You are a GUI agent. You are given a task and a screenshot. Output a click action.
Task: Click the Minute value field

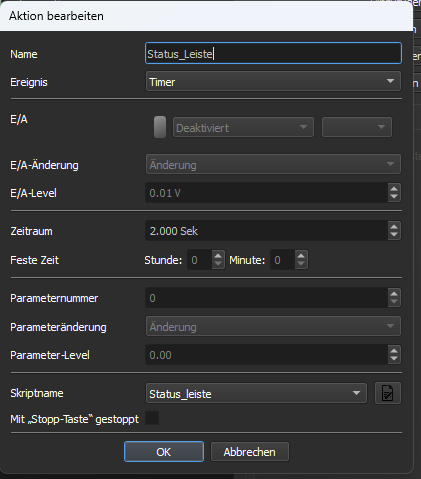click(x=283, y=260)
